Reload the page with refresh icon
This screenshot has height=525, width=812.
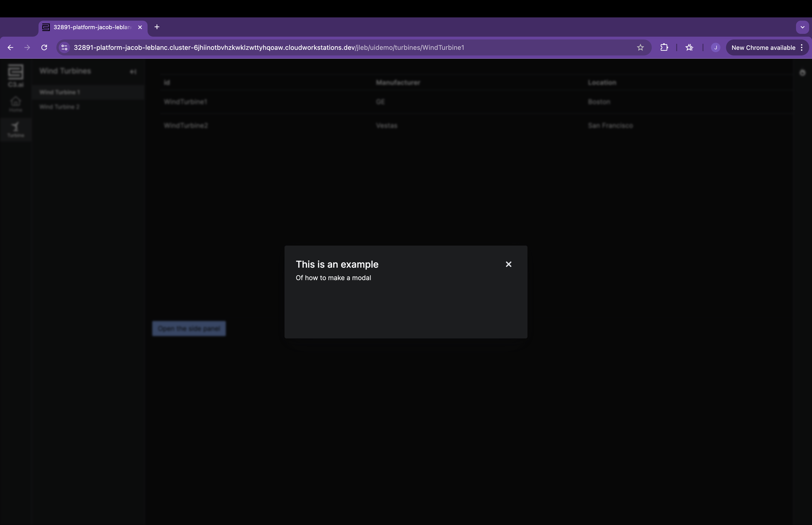click(44, 47)
